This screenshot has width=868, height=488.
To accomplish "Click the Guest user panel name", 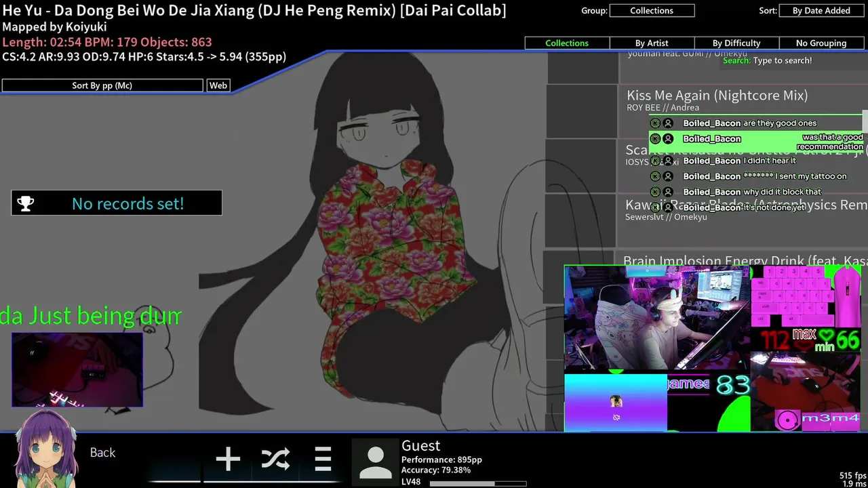I will click(420, 445).
